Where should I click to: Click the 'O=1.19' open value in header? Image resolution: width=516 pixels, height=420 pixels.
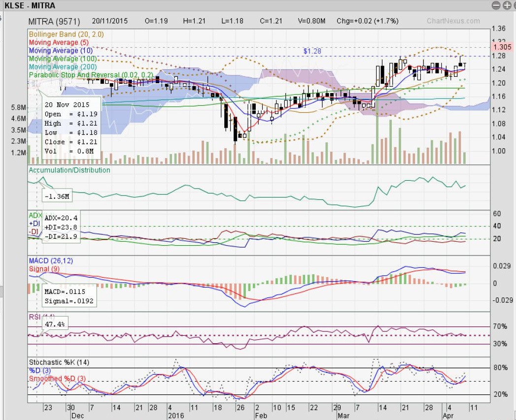pos(156,21)
